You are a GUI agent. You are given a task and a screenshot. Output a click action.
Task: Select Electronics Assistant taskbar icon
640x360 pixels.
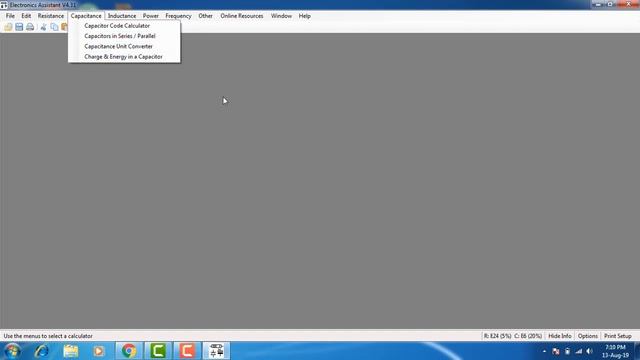217,351
